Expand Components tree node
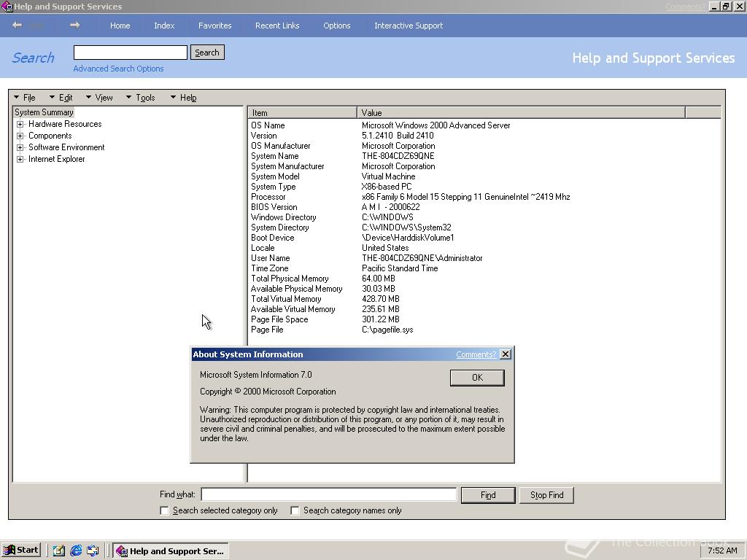The height and width of the screenshot is (560, 747). pyautogui.click(x=20, y=136)
